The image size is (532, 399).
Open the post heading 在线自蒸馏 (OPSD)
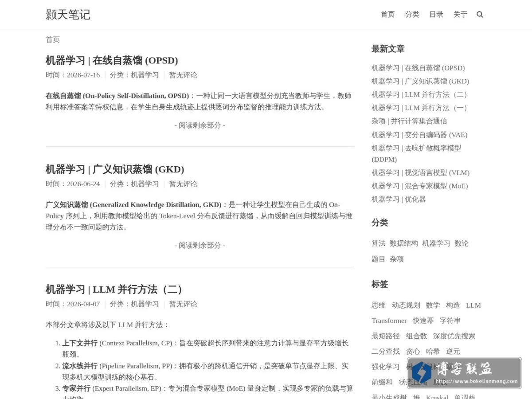(112, 60)
